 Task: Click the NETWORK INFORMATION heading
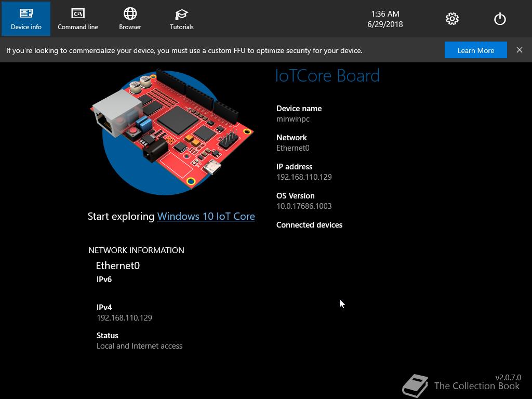tap(136, 250)
